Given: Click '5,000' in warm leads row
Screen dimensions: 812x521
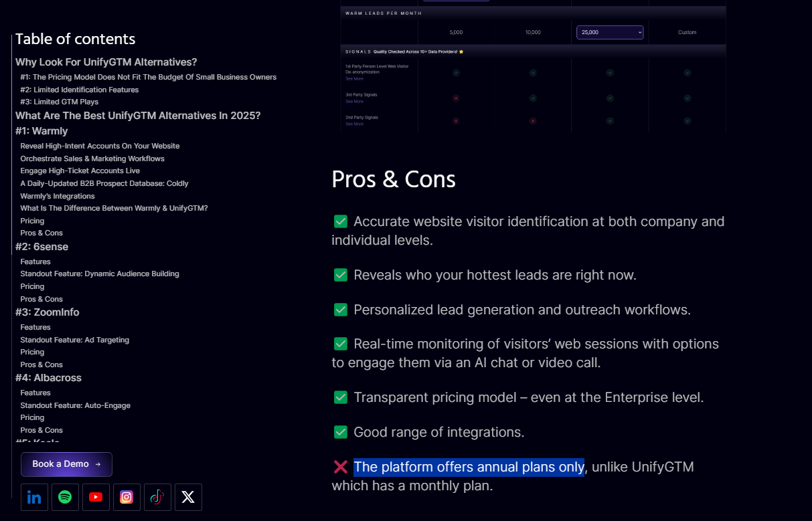Looking at the screenshot, I should 456,32.
